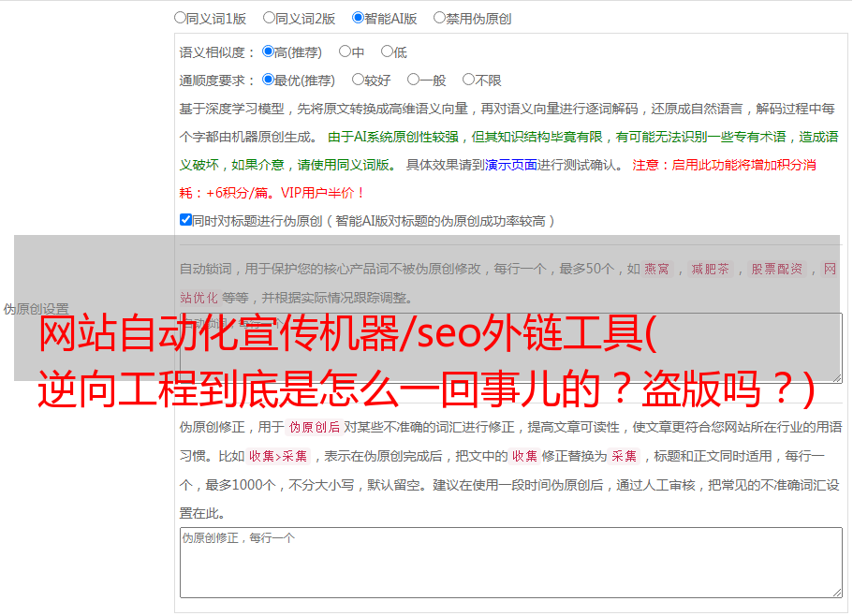
Task: Select the 同义词2版 radio option
Action: 269,18
